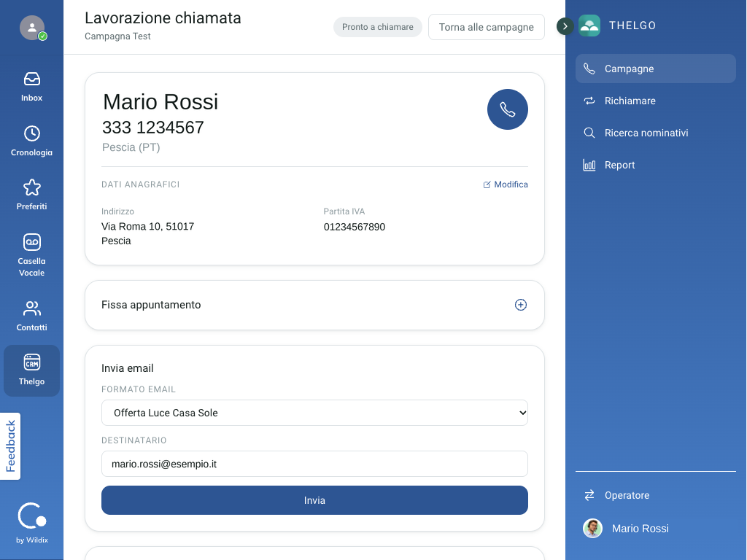
Task: Open Report menu item
Action: click(x=656, y=165)
